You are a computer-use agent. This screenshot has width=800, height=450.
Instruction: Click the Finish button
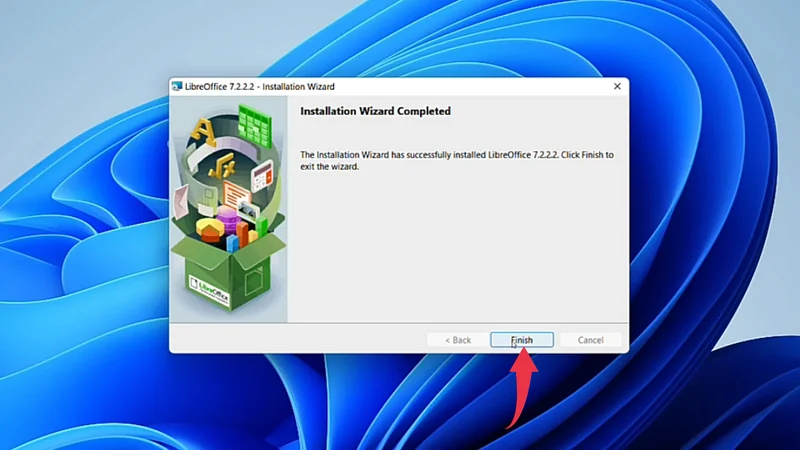tap(522, 340)
